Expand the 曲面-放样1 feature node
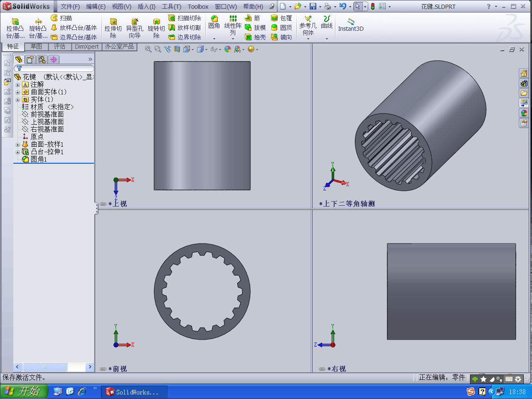This screenshot has height=399, width=532. [x=17, y=145]
